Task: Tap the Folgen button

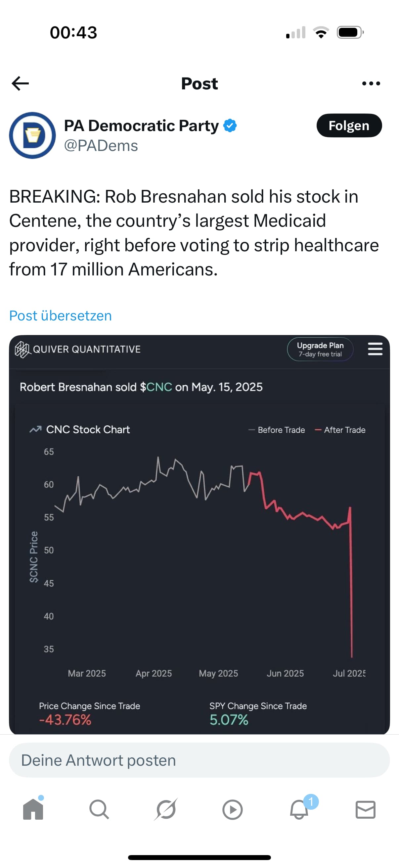Action: (x=349, y=126)
